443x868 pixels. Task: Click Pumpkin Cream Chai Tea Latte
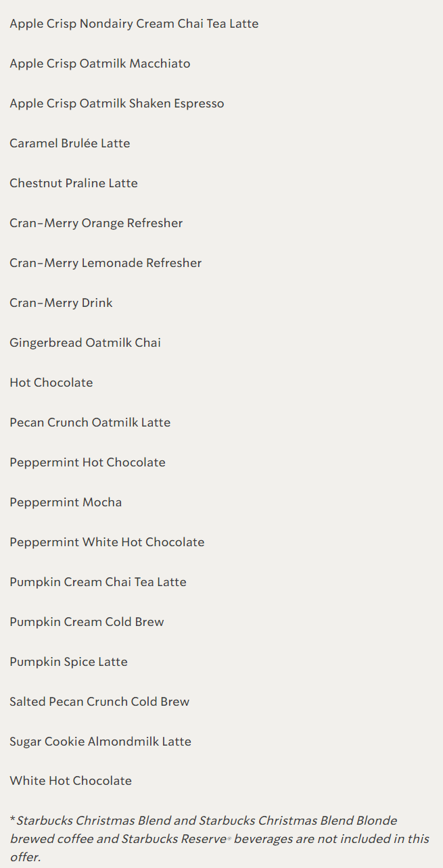click(x=98, y=582)
